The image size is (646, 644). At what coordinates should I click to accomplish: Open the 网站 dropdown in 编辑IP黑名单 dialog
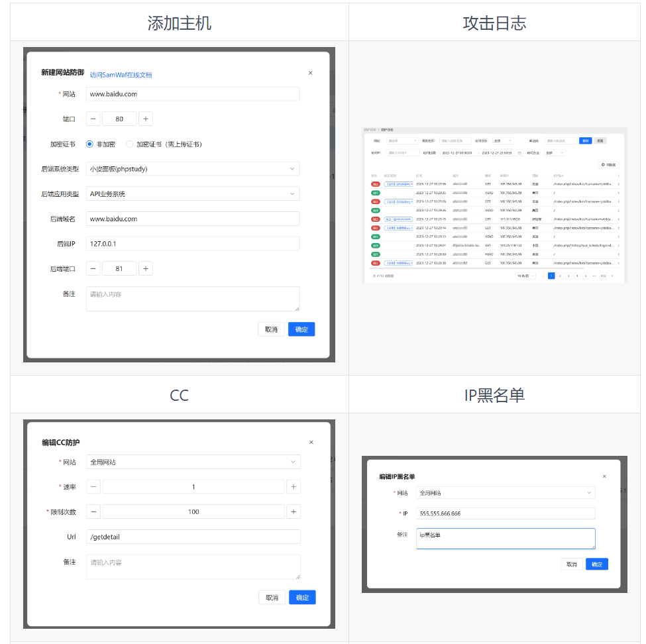tap(506, 493)
